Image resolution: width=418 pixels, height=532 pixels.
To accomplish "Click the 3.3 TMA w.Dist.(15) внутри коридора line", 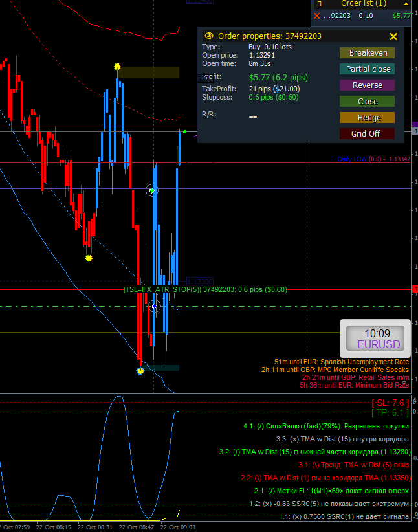I will [x=344, y=439].
